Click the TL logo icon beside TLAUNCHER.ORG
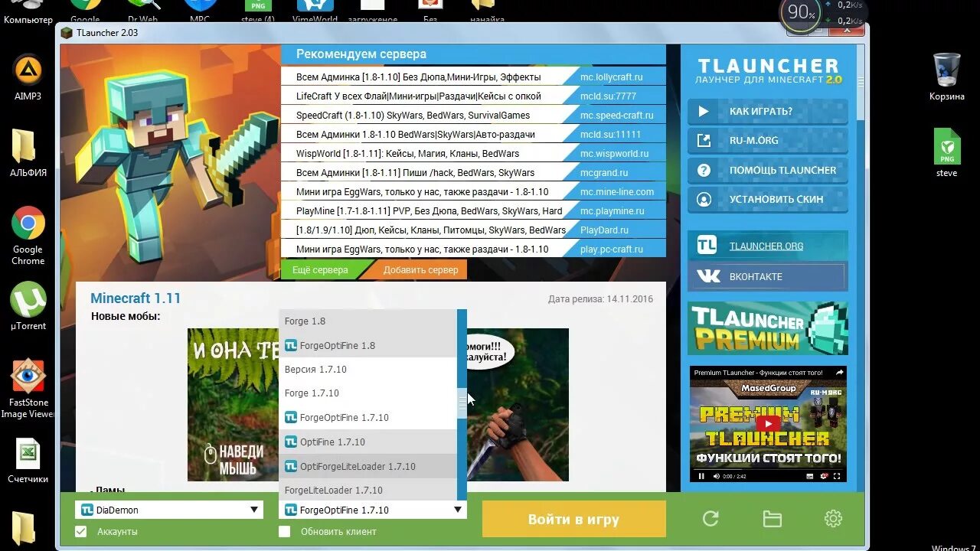The height and width of the screenshot is (551, 980). [x=707, y=246]
